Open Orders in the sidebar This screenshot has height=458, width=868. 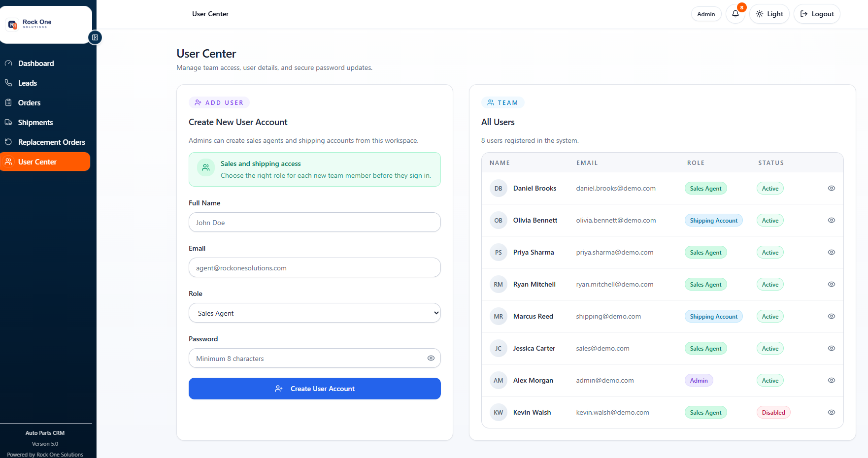point(45,102)
